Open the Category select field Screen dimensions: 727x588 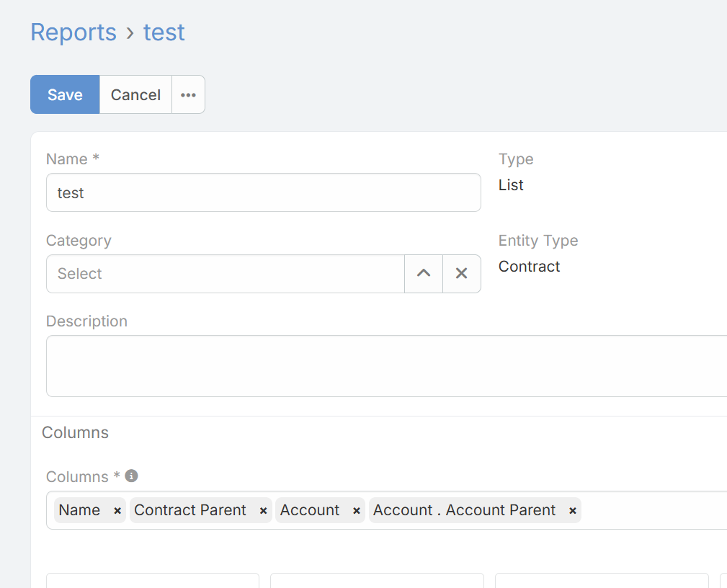tap(225, 274)
